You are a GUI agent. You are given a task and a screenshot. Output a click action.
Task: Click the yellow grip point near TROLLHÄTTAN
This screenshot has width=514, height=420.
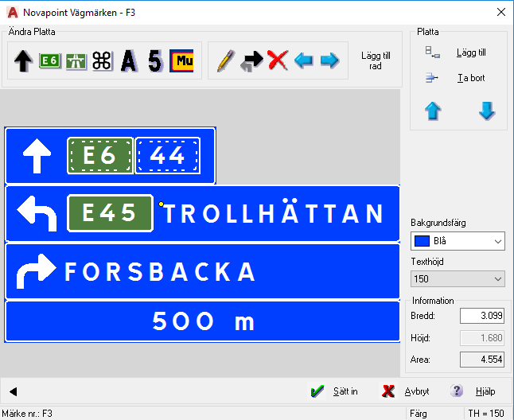[x=161, y=204]
